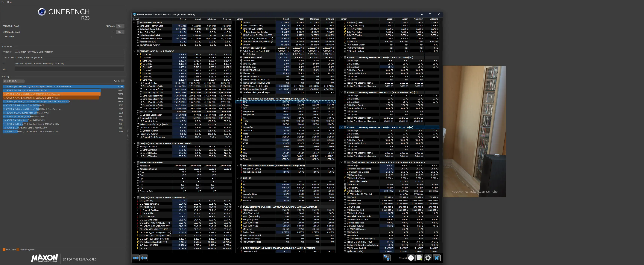The height and width of the screenshot is (265, 644).
Task: Collapse the GPU [#0] RTX 4080 SUPER group
Action: tap(341, 162)
